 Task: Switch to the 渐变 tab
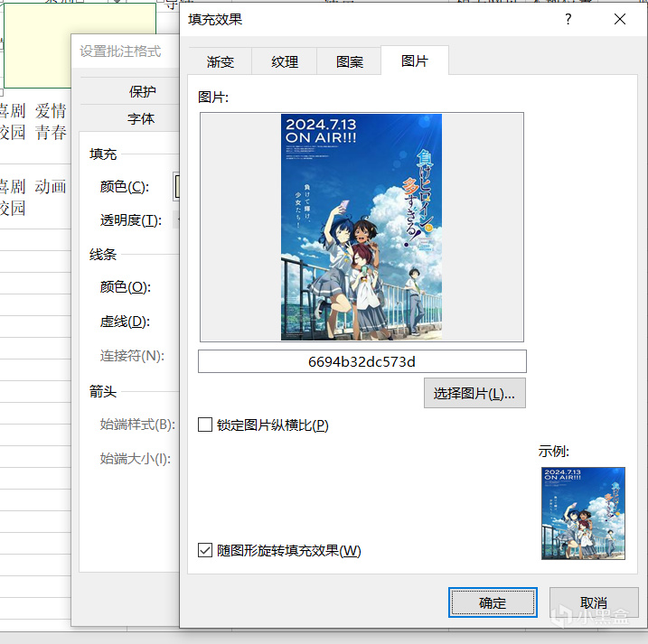pos(220,62)
